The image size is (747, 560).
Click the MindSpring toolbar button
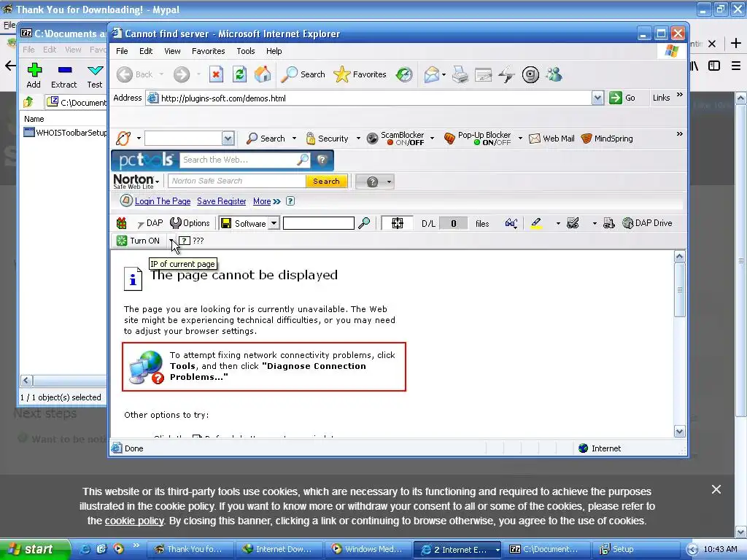(608, 139)
